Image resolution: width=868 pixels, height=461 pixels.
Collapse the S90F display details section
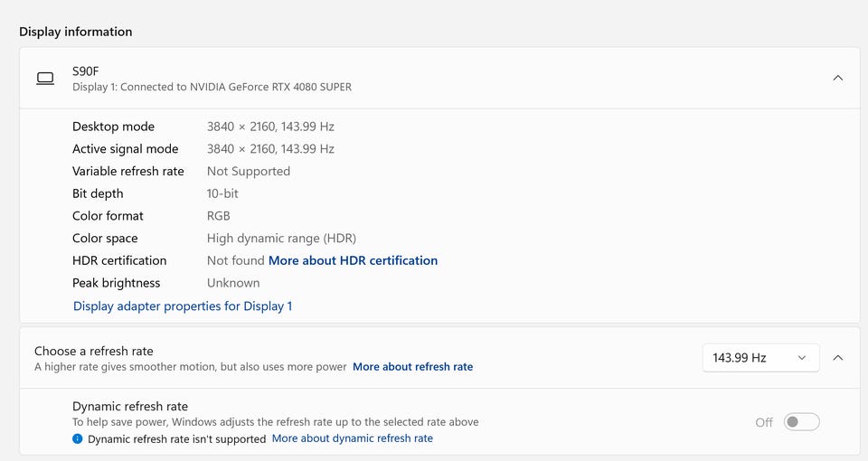pos(837,79)
